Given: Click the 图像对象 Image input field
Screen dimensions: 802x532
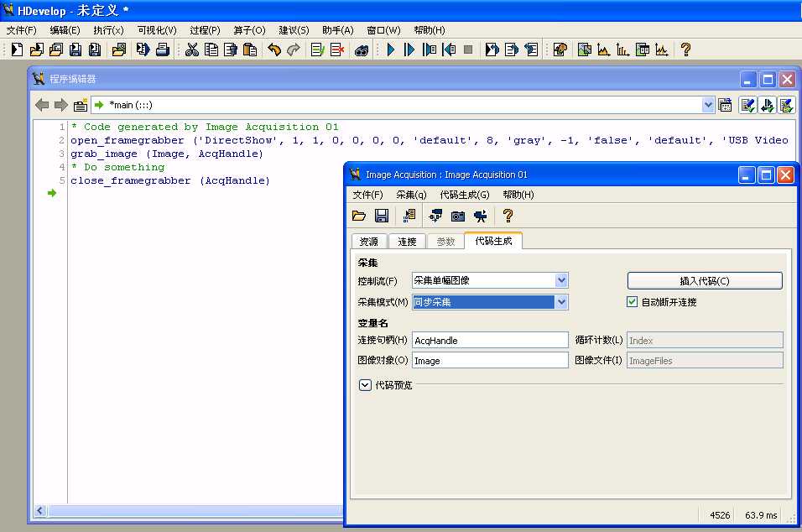Looking at the screenshot, I should (x=490, y=361).
